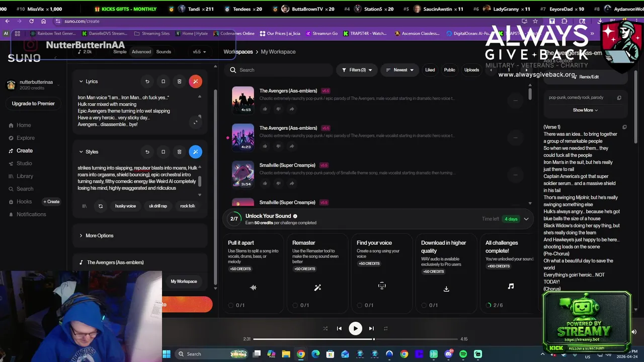Open the My Workspace selector button
644x362 pixels.
point(184,282)
